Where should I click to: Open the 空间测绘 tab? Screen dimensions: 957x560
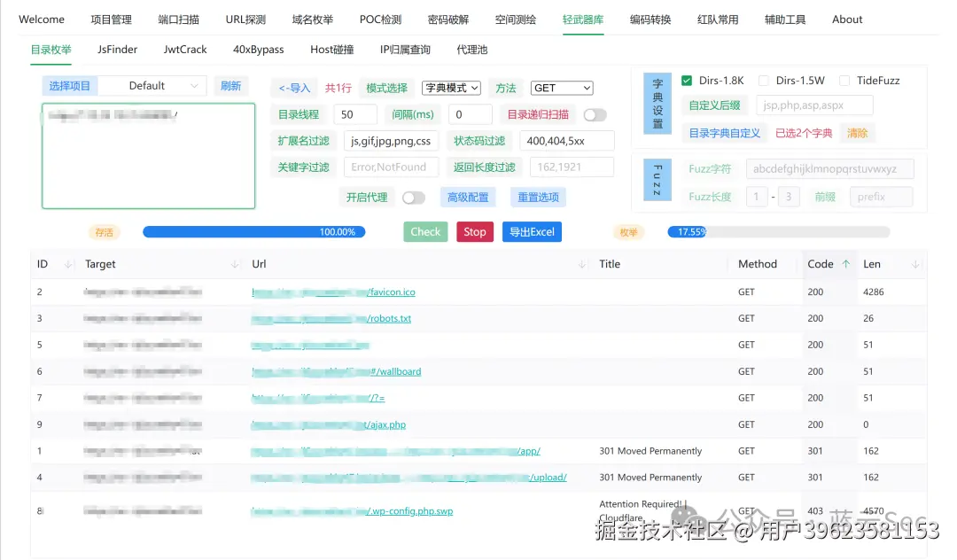click(515, 19)
